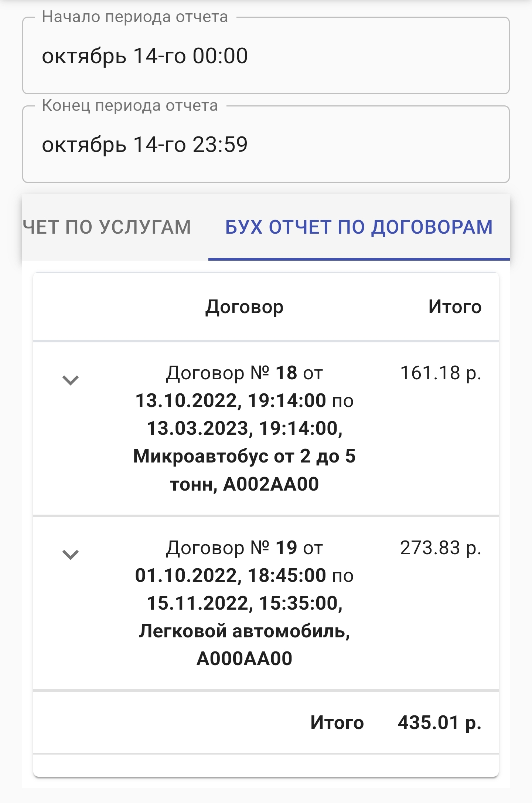Screen dimensions: 532x803
Task: Select the Легковой автомобиль contract text
Action: point(244,631)
